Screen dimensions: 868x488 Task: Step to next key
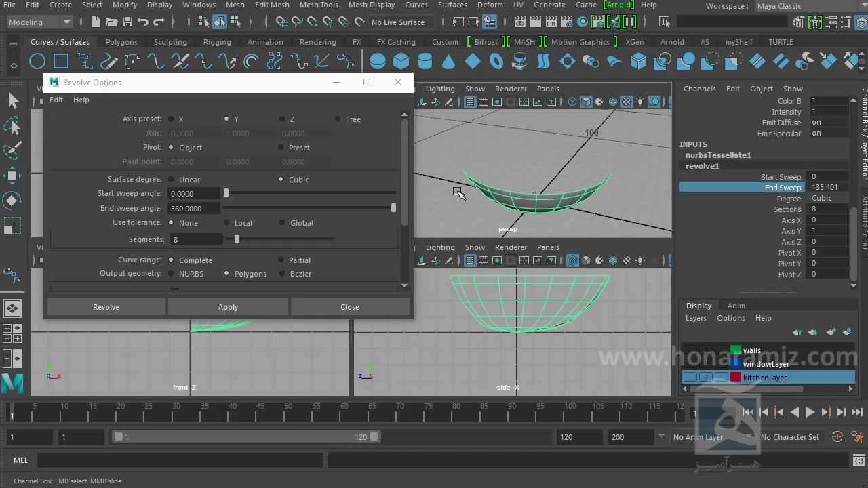pos(825,412)
